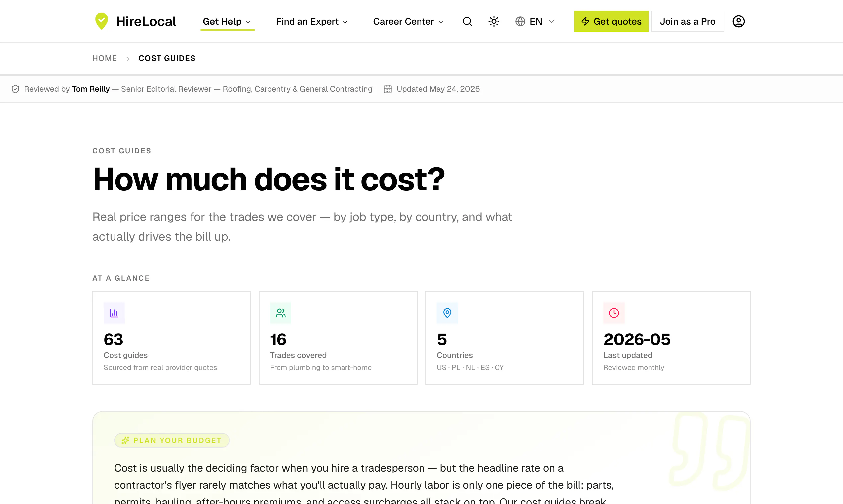
Task: Click the Get Help dropdown chevron
Action: (249, 22)
